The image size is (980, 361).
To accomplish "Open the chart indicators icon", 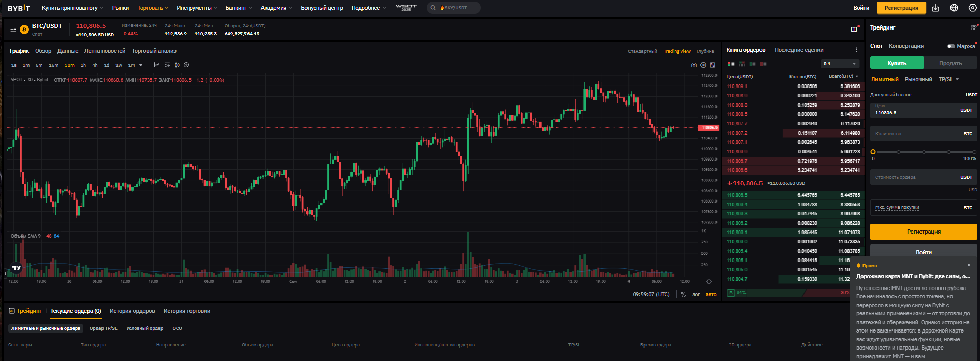I will (157, 65).
